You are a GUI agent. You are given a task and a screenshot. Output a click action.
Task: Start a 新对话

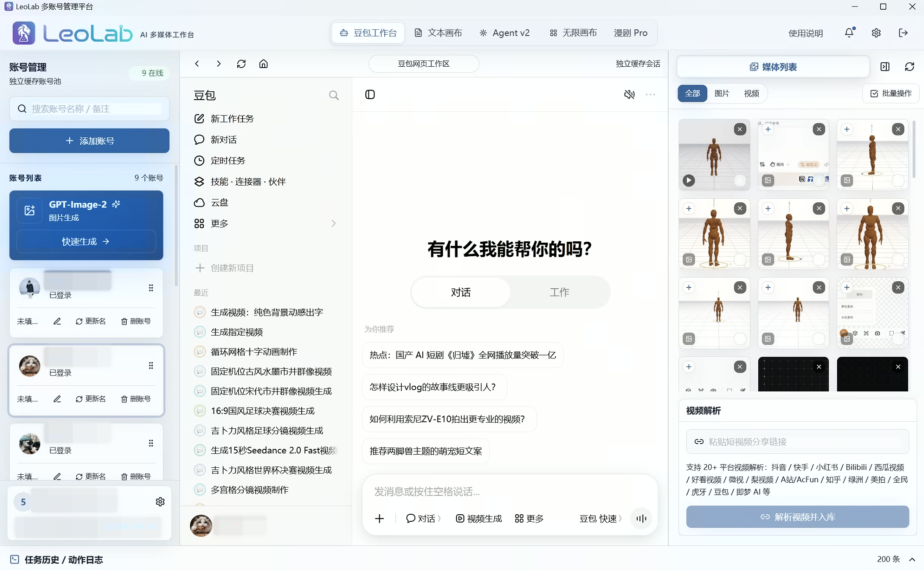[215, 140]
